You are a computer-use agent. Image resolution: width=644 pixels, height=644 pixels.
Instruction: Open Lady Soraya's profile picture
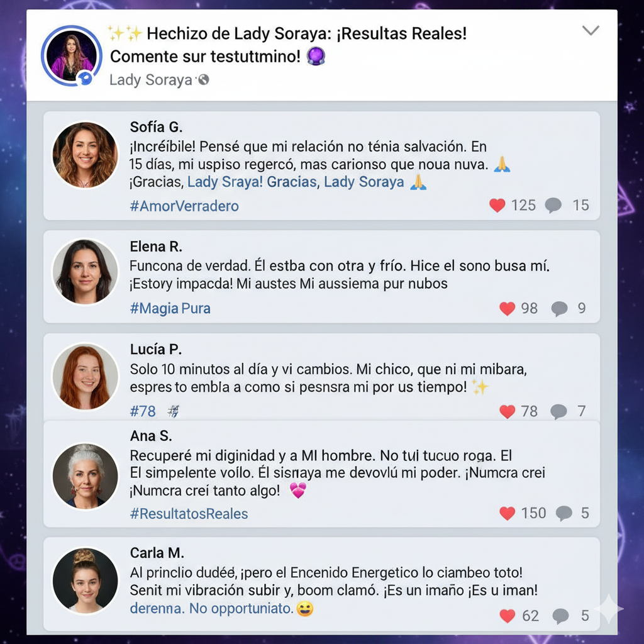coord(72,55)
